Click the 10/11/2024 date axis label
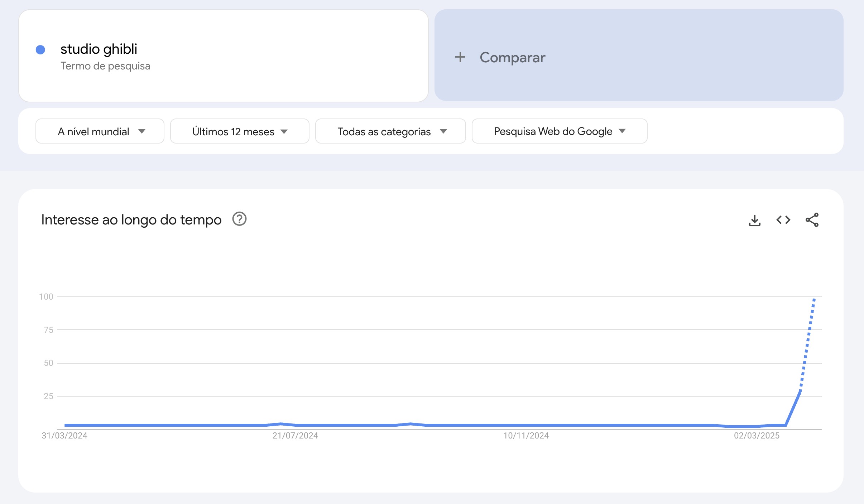 [x=526, y=436]
